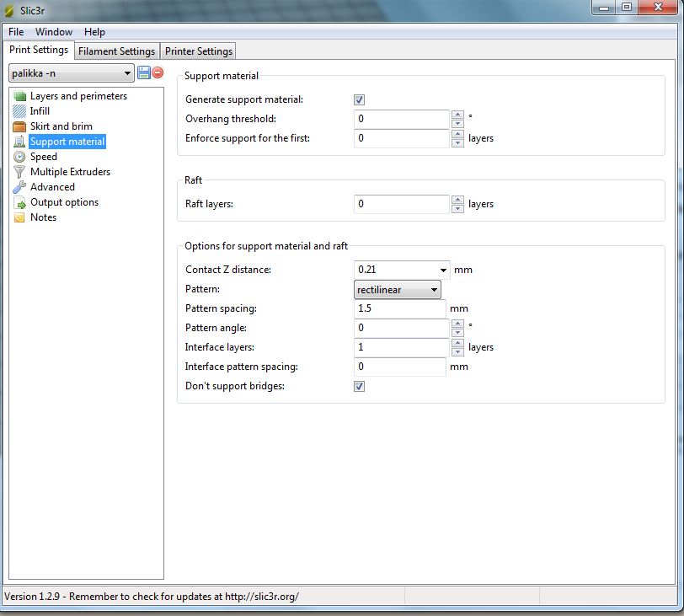Delete preset using red remove icon
The height and width of the screenshot is (616, 684).
pos(158,72)
